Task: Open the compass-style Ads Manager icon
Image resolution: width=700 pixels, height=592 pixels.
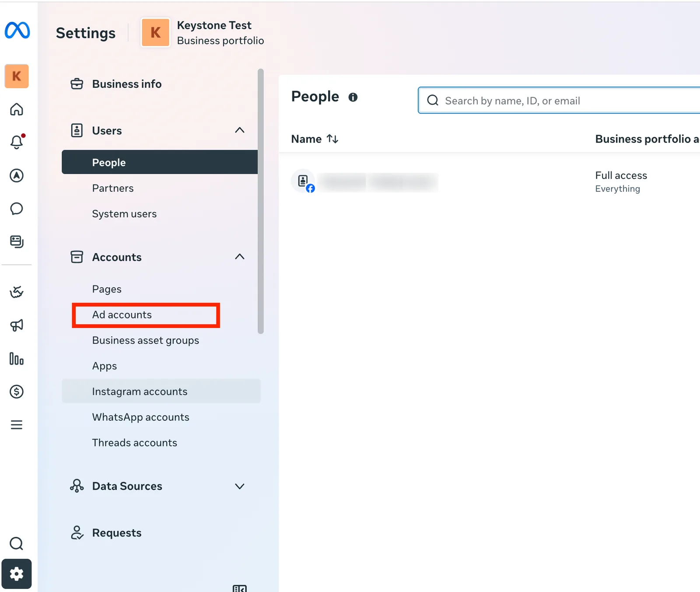Action: (17, 175)
